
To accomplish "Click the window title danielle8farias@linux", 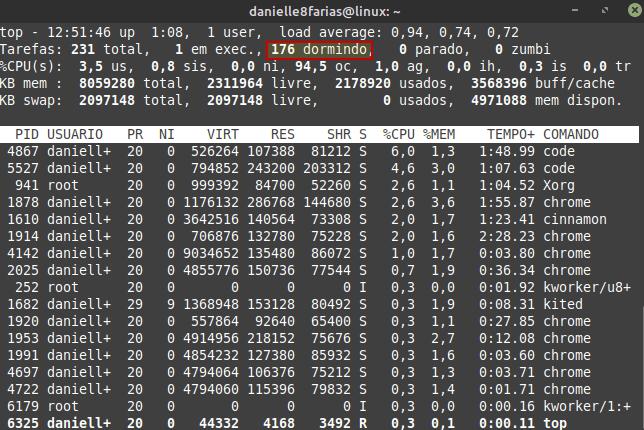I will [321, 10].
